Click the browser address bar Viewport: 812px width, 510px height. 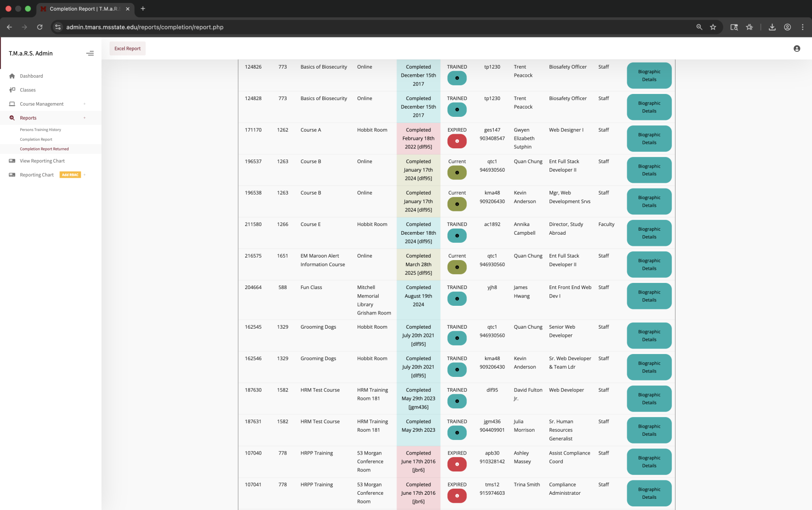tap(144, 27)
